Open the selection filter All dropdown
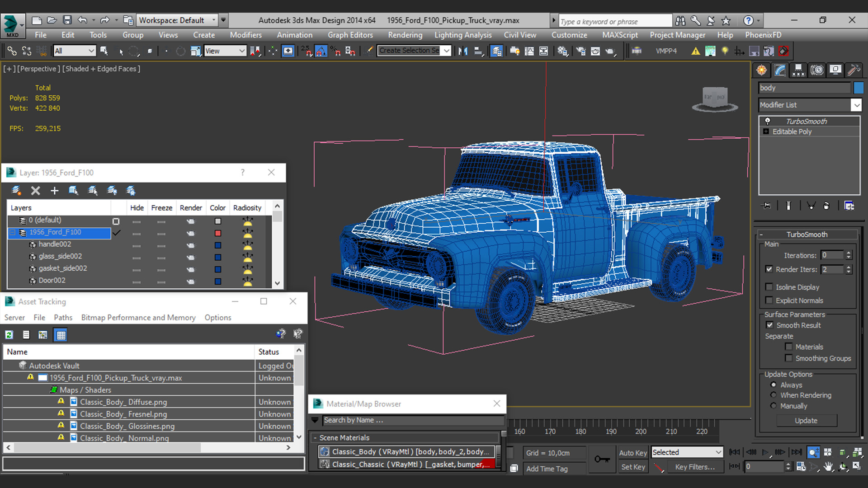 [74, 51]
